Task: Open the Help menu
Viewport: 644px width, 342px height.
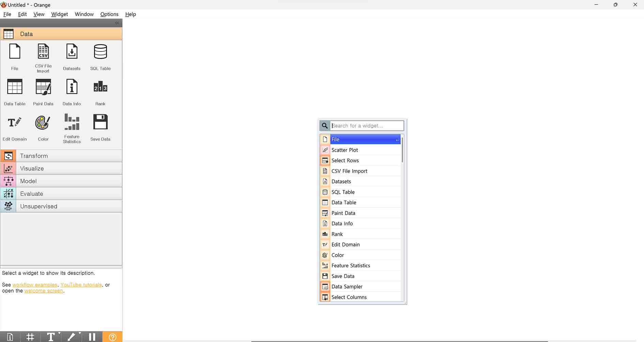Action: 131,14
